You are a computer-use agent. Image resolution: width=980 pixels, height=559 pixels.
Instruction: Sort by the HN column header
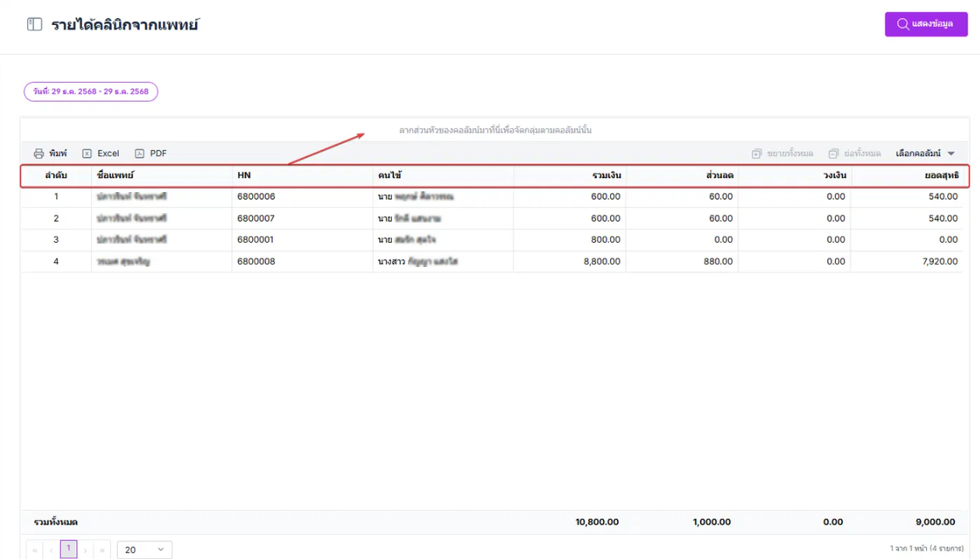(x=302, y=176)
